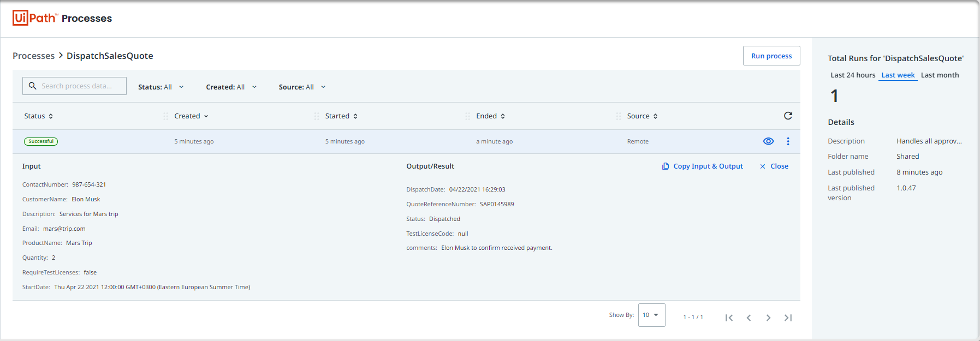Click Copy Input & Output link
980x341 pixels.
[703, 166]
